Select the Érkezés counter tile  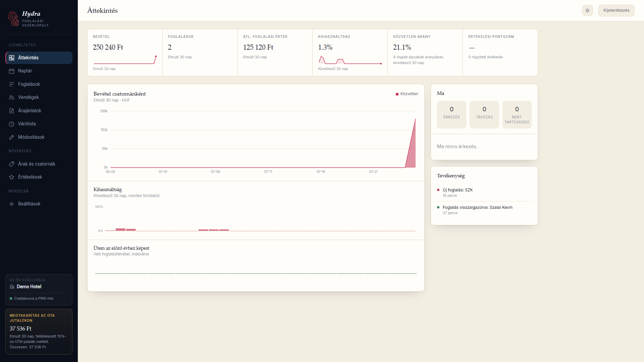coord(451,114)
